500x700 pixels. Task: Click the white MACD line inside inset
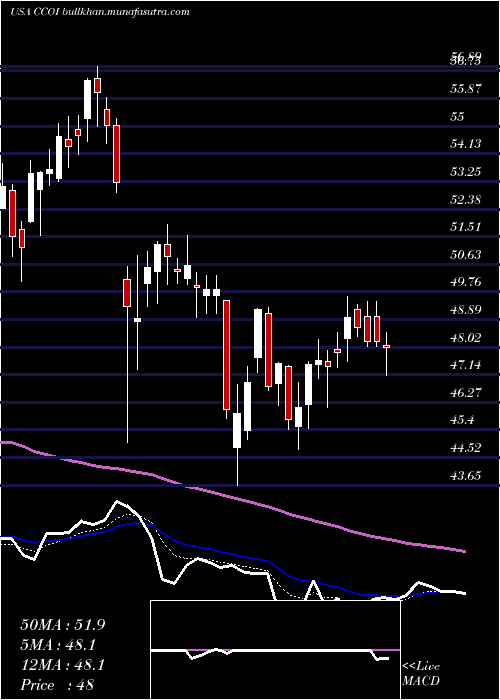click(270, 651)
